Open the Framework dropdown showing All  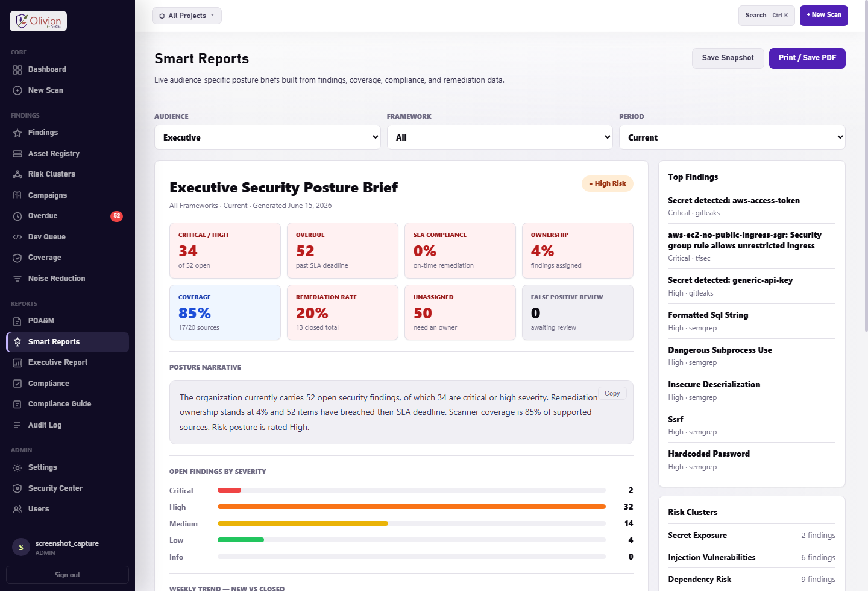500,137
